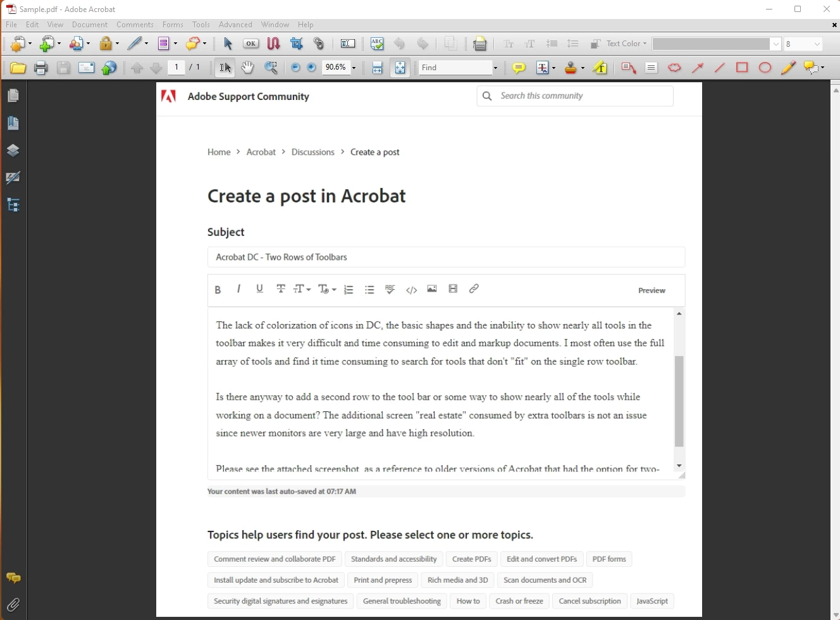Open the Signatures panel in sidebar
Screen dimensions: 840x620
click(13, 178)
